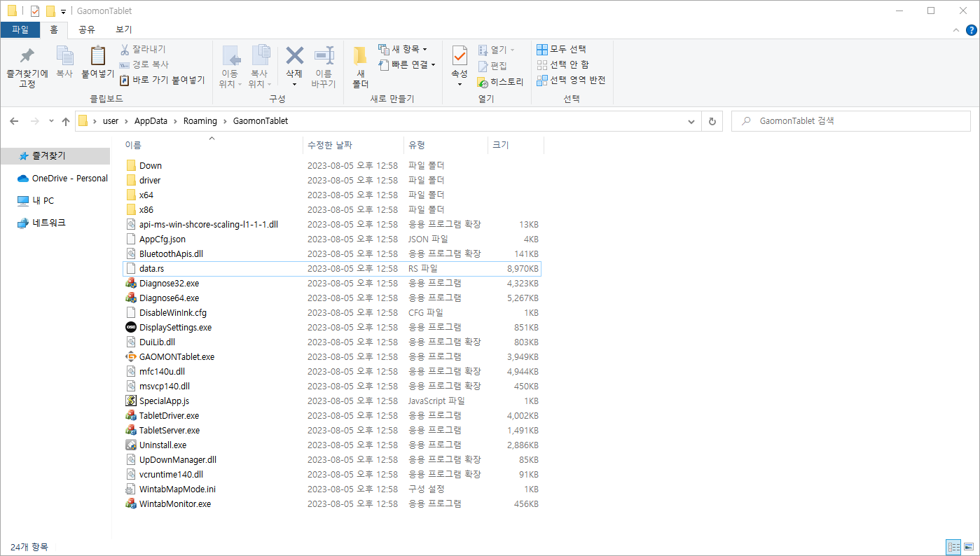Refresh the GaomonTablet folder view
980x556 pixels.
click(x=712, y=121)
